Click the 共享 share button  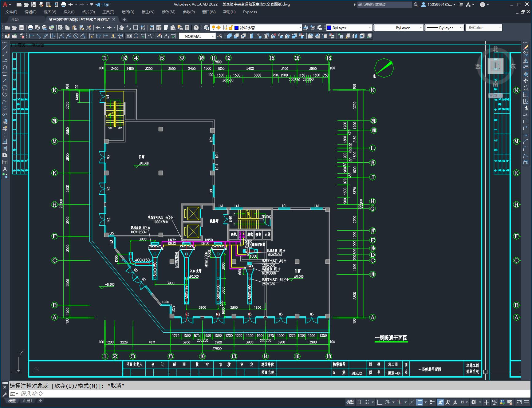coord(102,4)
